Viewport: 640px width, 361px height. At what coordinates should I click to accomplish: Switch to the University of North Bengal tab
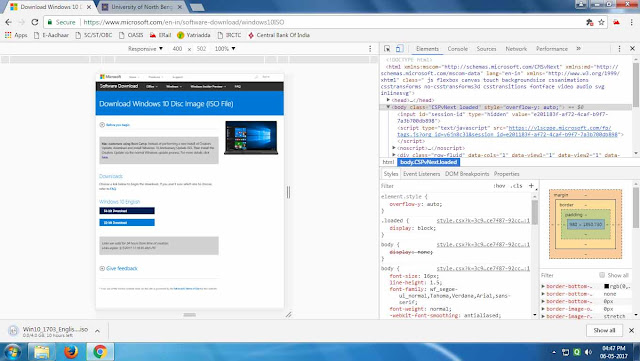point(141,7)
